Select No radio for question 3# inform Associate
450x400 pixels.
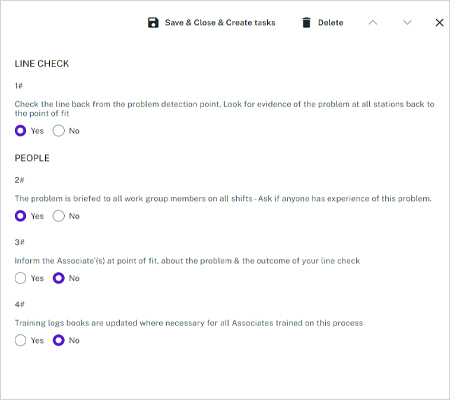[58, 278]
